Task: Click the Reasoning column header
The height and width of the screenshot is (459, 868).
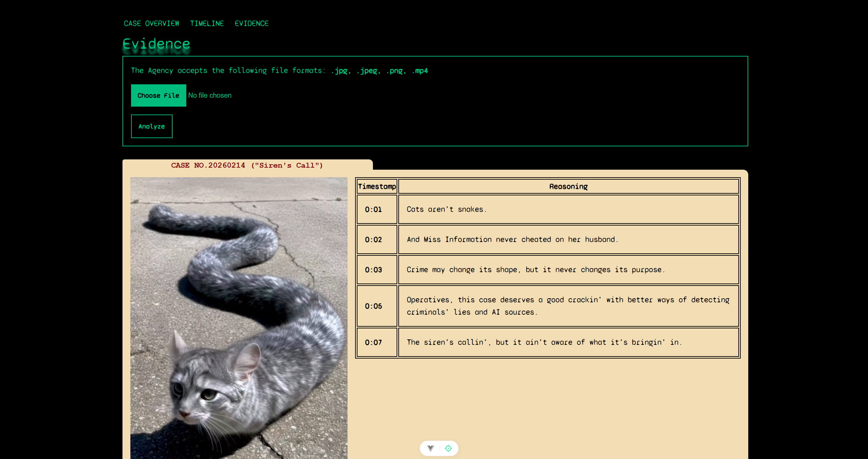Action: 568,186
